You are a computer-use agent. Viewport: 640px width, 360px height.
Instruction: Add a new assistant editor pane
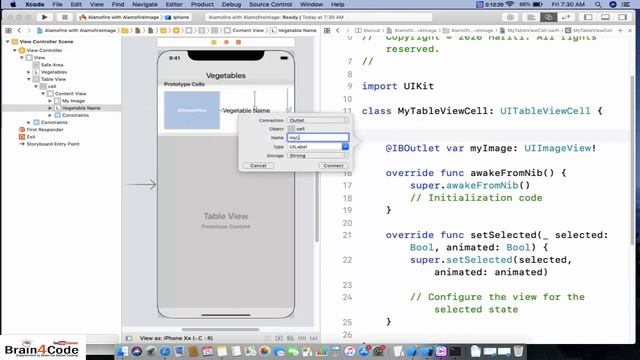tap(620, 31)
